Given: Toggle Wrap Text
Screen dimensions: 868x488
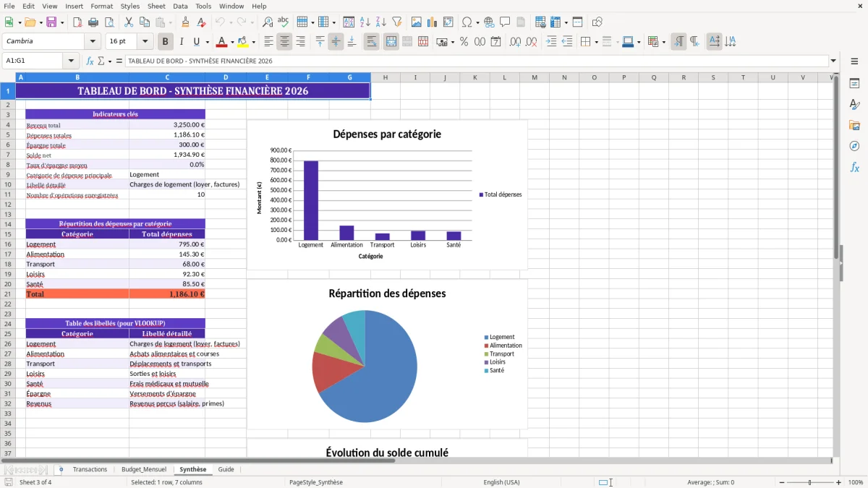Looking at the screenshot, I should [x=371, y=42].
